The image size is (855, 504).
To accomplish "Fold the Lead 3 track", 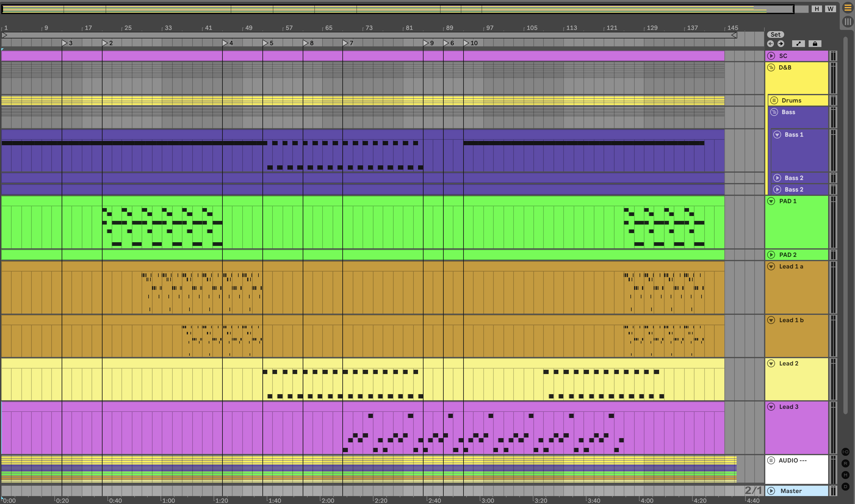I will (771, 407).
